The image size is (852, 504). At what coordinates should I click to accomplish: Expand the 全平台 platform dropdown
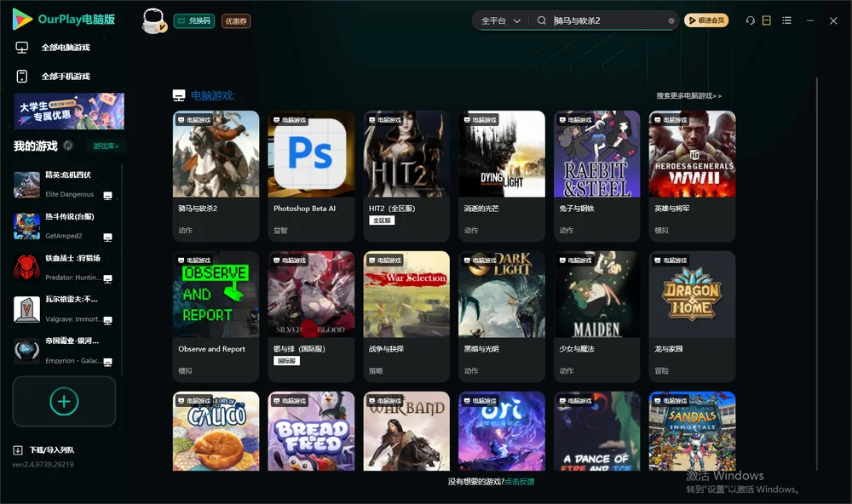tap(500, 20)
